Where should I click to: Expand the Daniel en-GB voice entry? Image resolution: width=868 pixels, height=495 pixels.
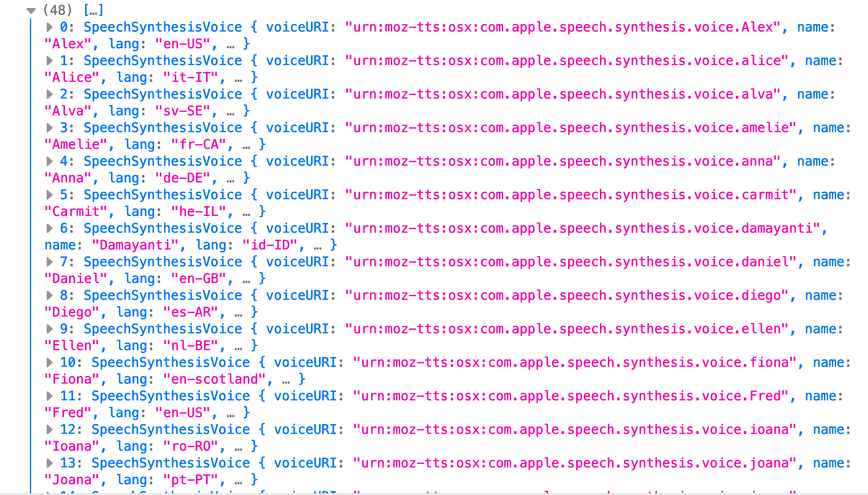click(x=49, y=261)
